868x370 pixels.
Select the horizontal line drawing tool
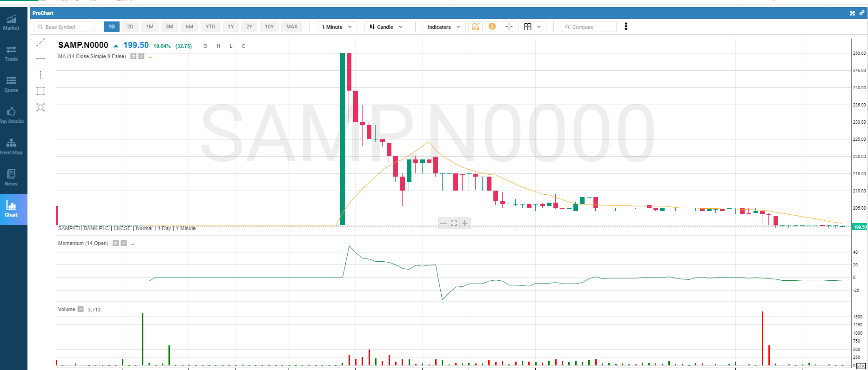point(40,59)
